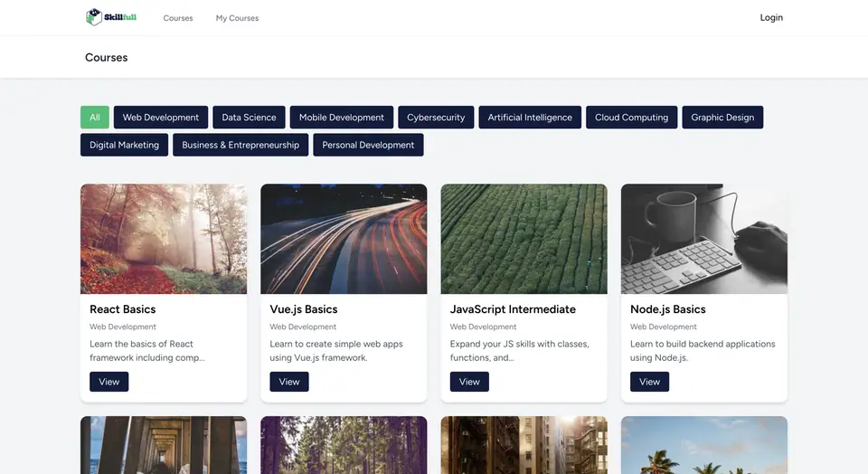Open the city buildings course thumbnail
This screenshot has height=474, width=868.
524,445
